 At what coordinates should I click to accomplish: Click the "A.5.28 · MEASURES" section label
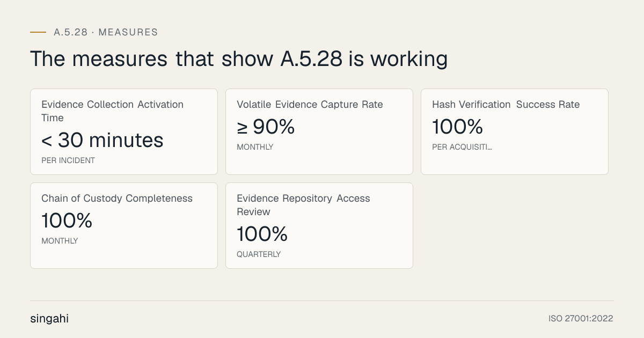pyautogui.click(x=106, y=32)
